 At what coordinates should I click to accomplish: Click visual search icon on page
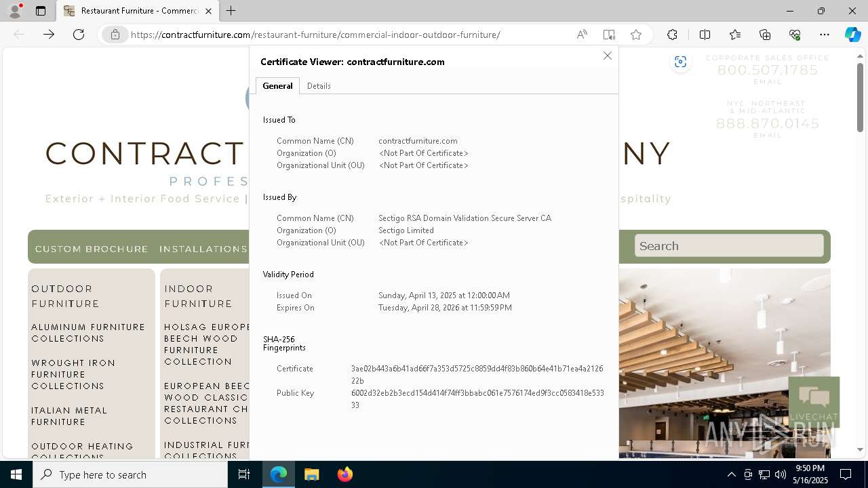(x=680, y=62)
